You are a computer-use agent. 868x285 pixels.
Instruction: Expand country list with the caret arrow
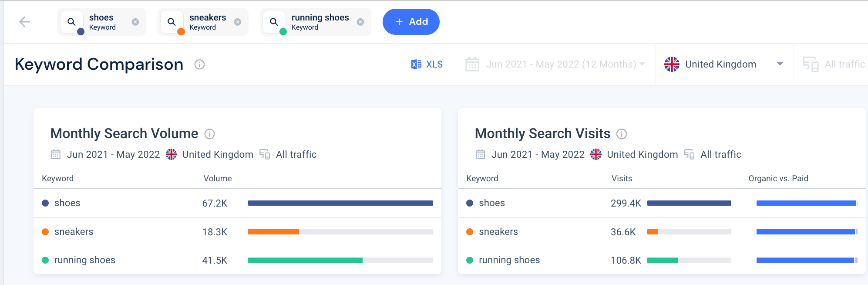(x=780, y=64)
